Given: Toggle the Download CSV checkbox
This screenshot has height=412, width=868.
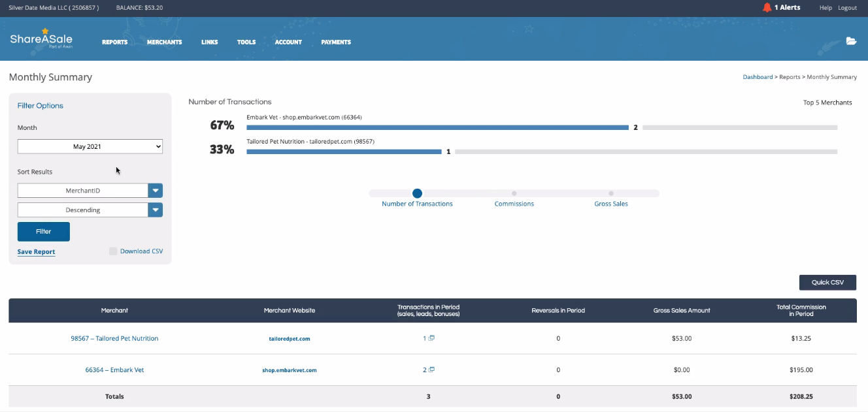Looking at the screenshot, I should [113, 251].
